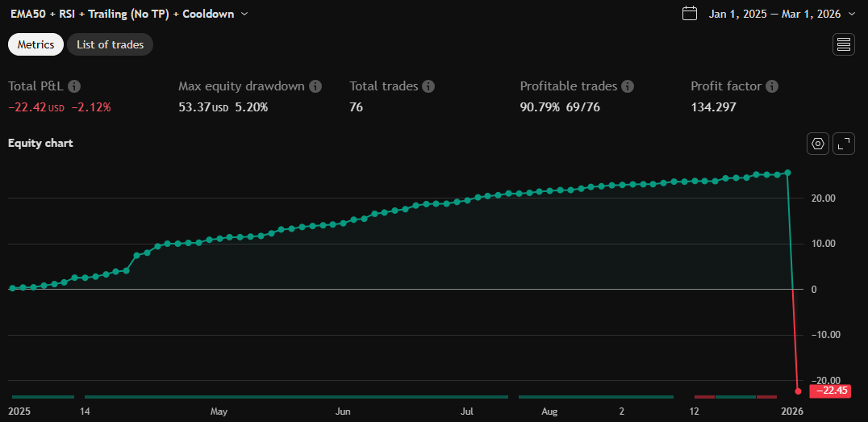The width and height of the screenshot is (868, 422).
Task: Click the first equity data point at 2025
Action: click(12, 289)
